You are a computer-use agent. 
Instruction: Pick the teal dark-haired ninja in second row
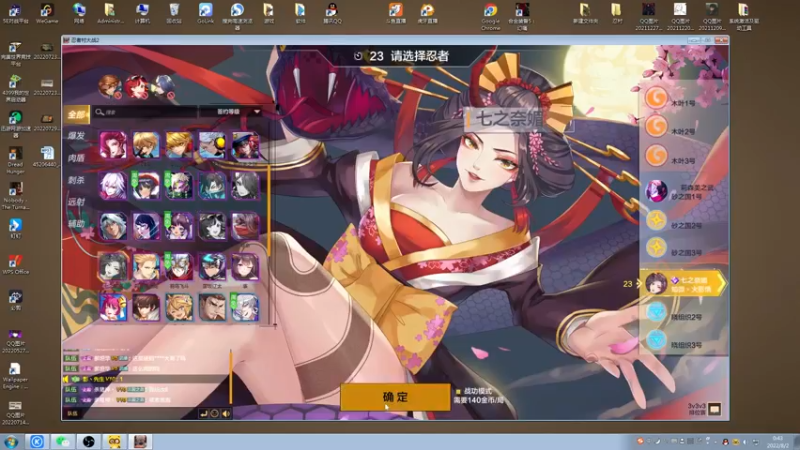click(212, 185)
